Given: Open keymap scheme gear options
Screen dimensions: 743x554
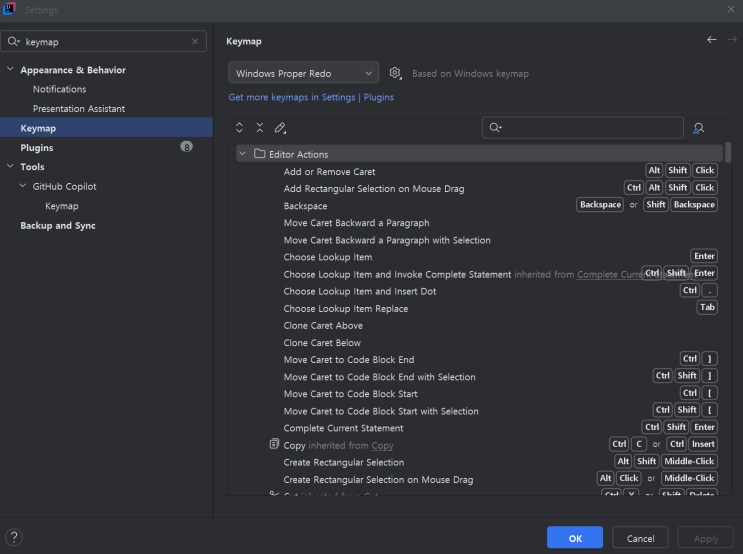Looking at the screenshot, I should click(395, 73).
